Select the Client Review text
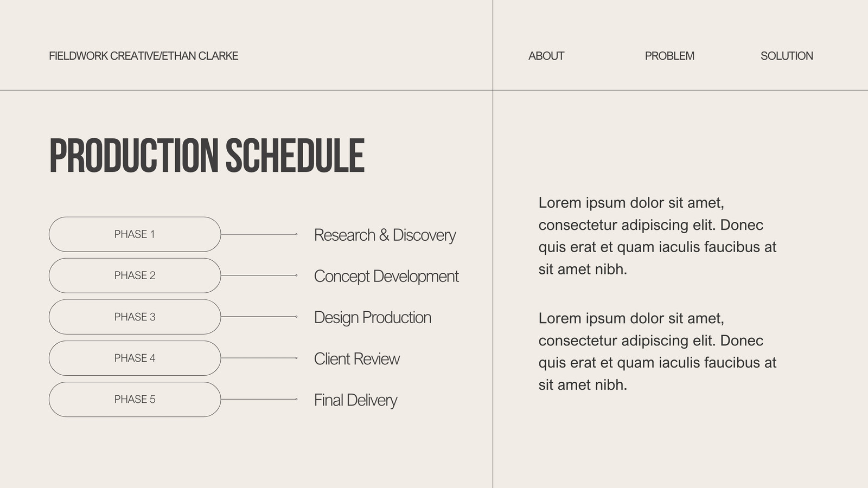Viewport: 868px width, 488px height. 357,359
